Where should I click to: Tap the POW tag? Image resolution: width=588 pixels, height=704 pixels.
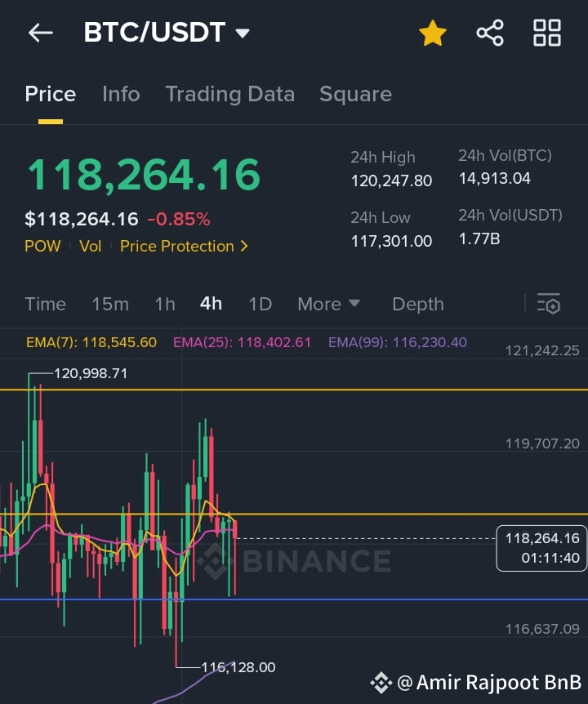point(42,246)
